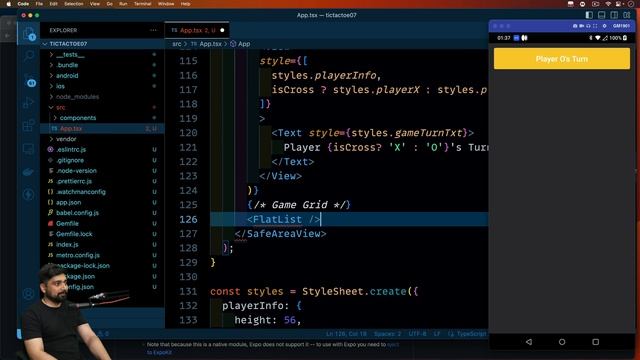
Task: Open Explorer more actions ellipsis
Action: pos(153,30)
